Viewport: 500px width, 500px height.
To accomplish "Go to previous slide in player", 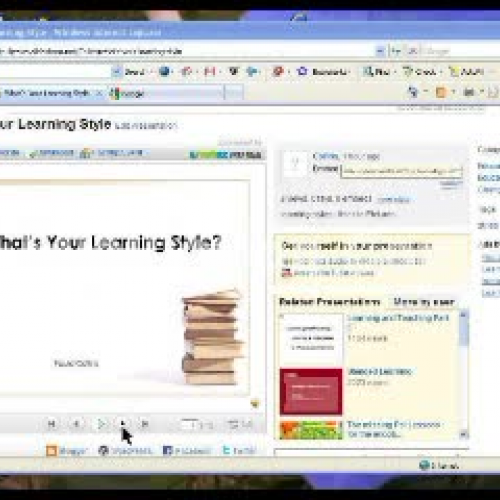I will tap(76, 424).
